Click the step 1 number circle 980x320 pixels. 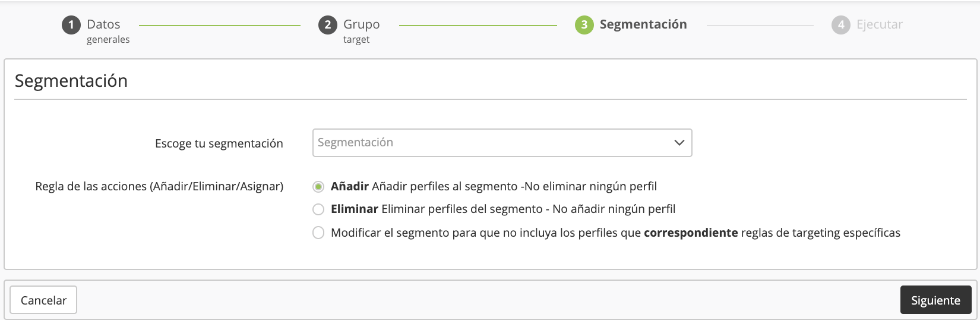coord(71,25)
